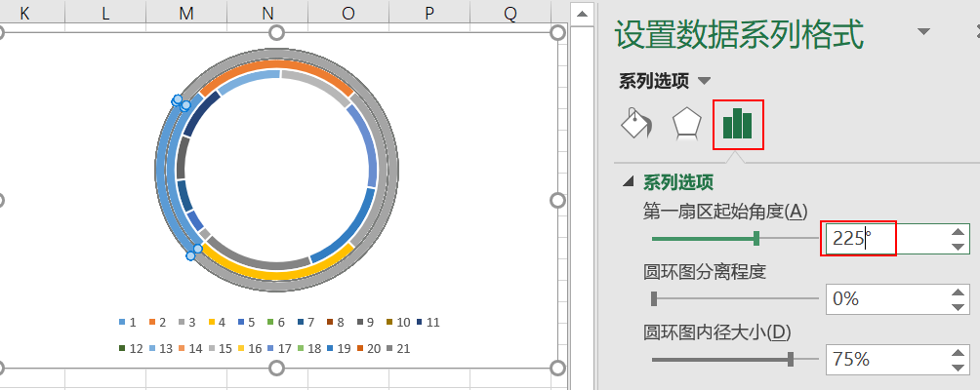Click legend entry 19
Image resolution: width=980 pixels, height=390 pixels.
(339, 348)
